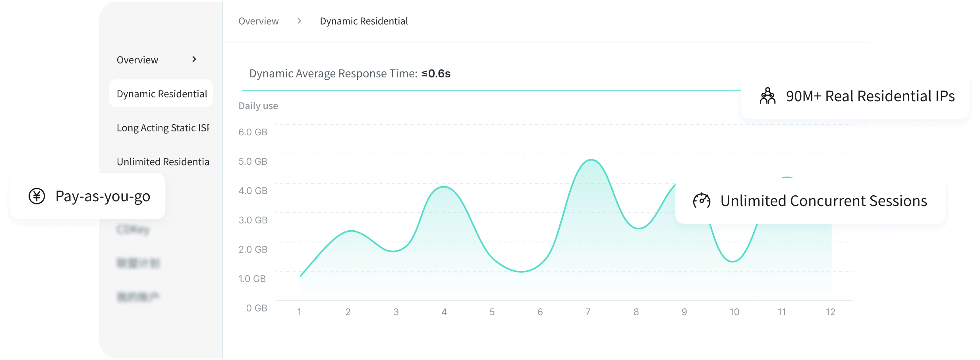The image size is (980, 360).
Task: Click the 90M+ Real Residential IPs text
Action: 870,96
